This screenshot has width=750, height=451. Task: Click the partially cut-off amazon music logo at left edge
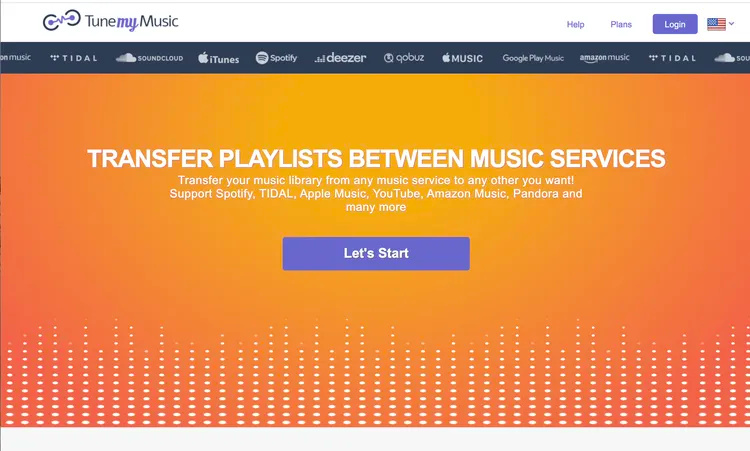pyautogui.click(x=15, y=57)
